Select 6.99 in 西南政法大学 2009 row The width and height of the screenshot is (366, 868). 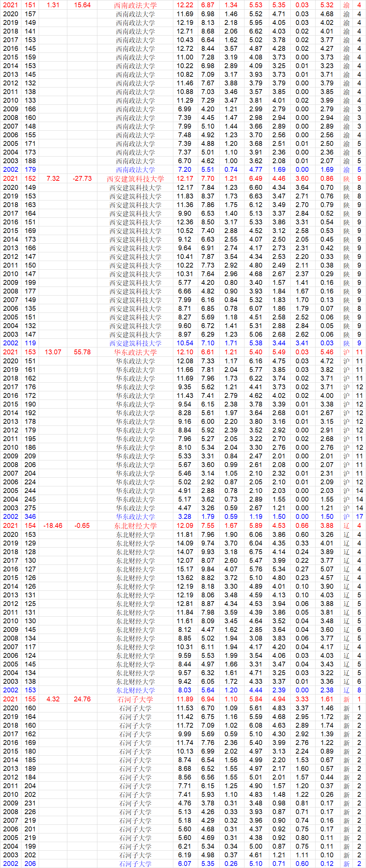(x=185, y=109)
